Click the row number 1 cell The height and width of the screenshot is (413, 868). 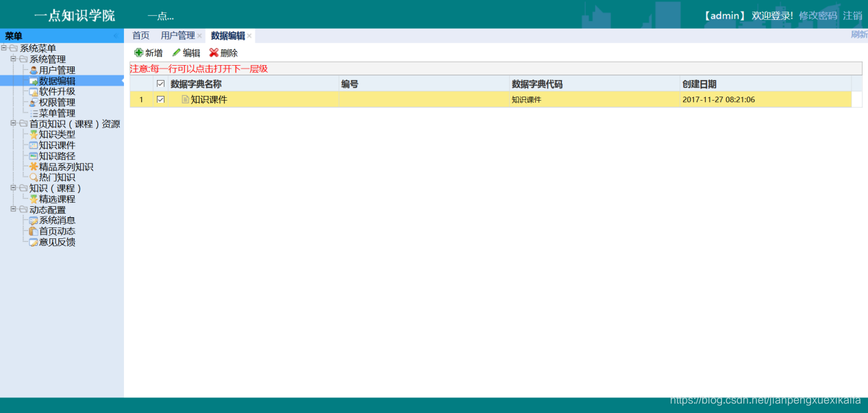tap(142, 99)
